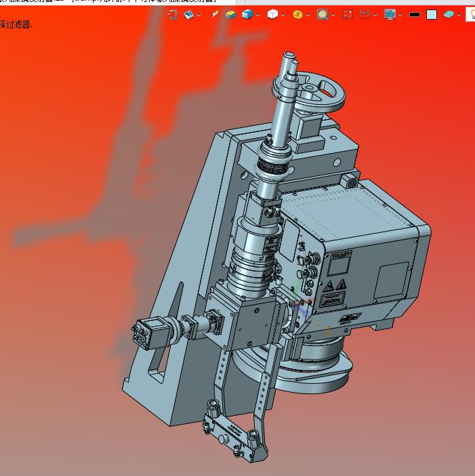Pick the light blue face color swatch
Screen dimensions: 475x476
pos(432,14)
